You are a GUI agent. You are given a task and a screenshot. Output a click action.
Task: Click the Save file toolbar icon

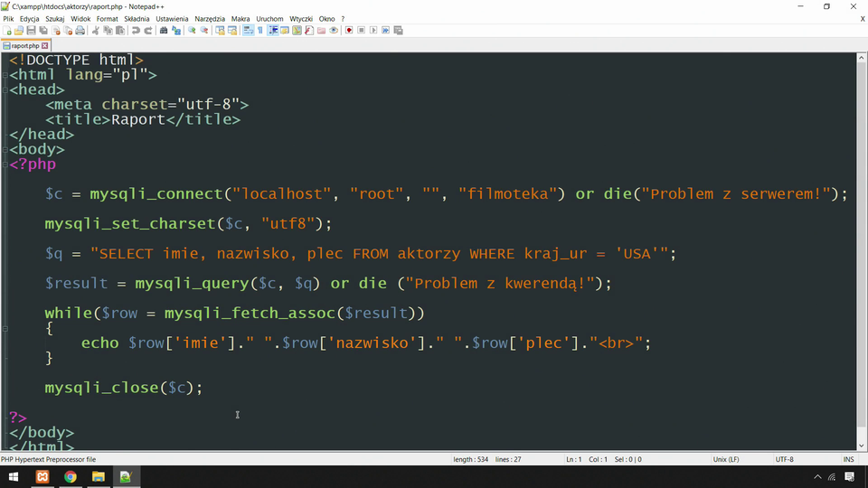tap(31, 31)
